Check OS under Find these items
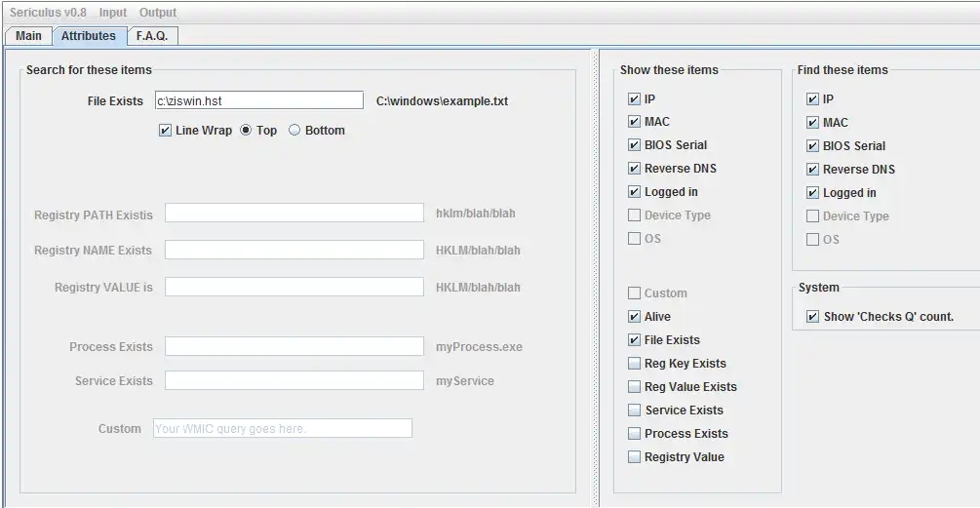This screenshot has height=508, width=980. 812,239
